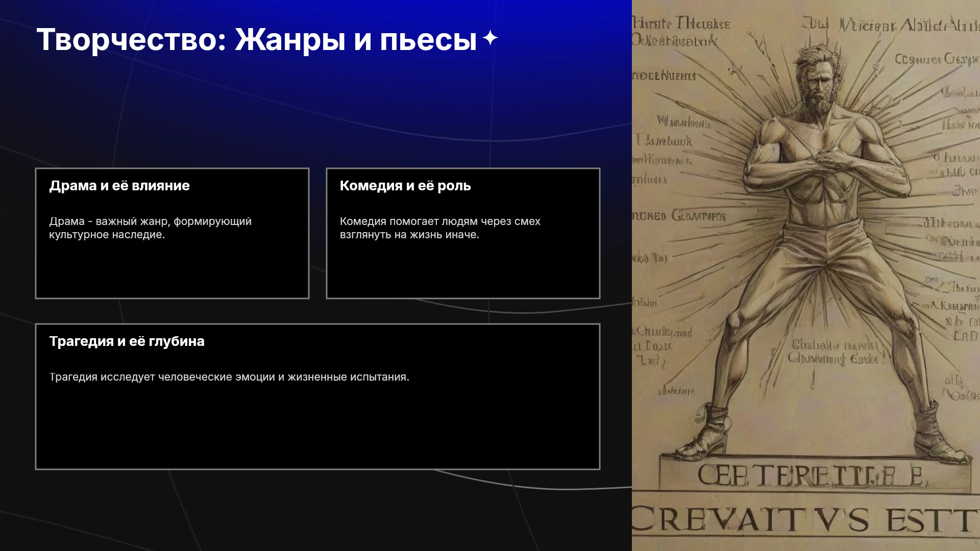Viewport: 980px width, 551px height.
Task: Click the empty area inside the Комедия card
Action: 463,270
